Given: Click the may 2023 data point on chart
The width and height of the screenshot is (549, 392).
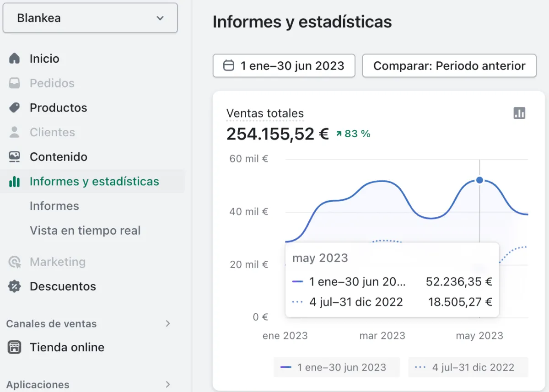Looking at the screenshot, I should coord(479,180).
